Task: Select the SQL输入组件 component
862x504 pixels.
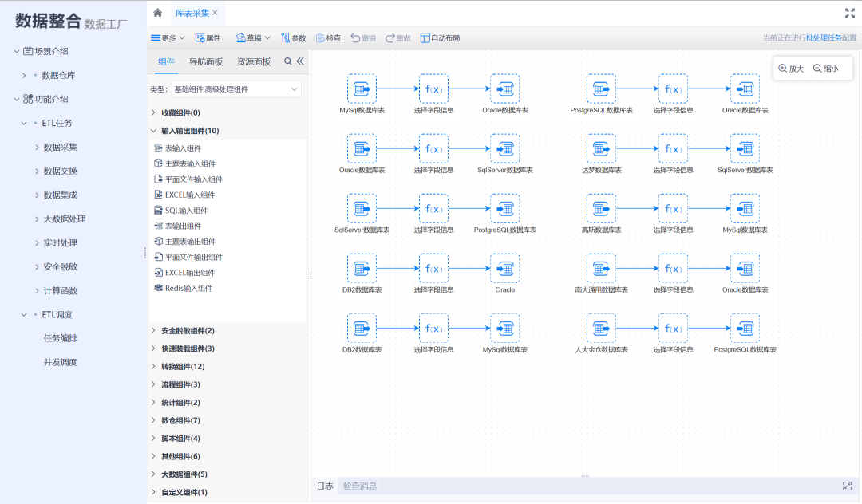Action: click(x=185, y=211)
